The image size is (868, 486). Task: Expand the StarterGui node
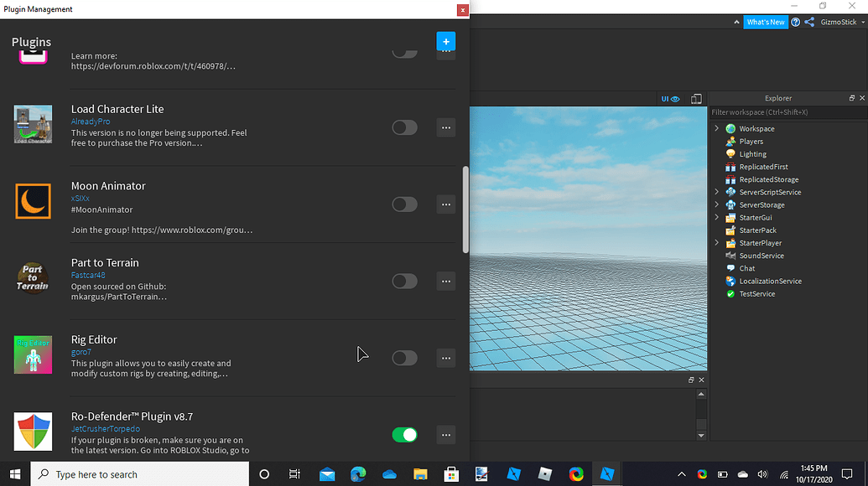(717, 217)
